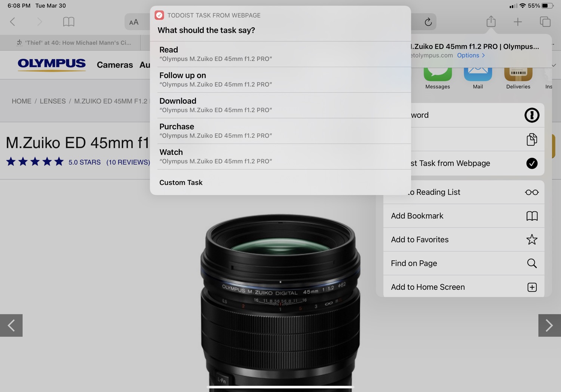Image resolution: width=561 pixels, height=392 pixels.
Task: Reload the page with the refresh icon
Action: (428, 22)
